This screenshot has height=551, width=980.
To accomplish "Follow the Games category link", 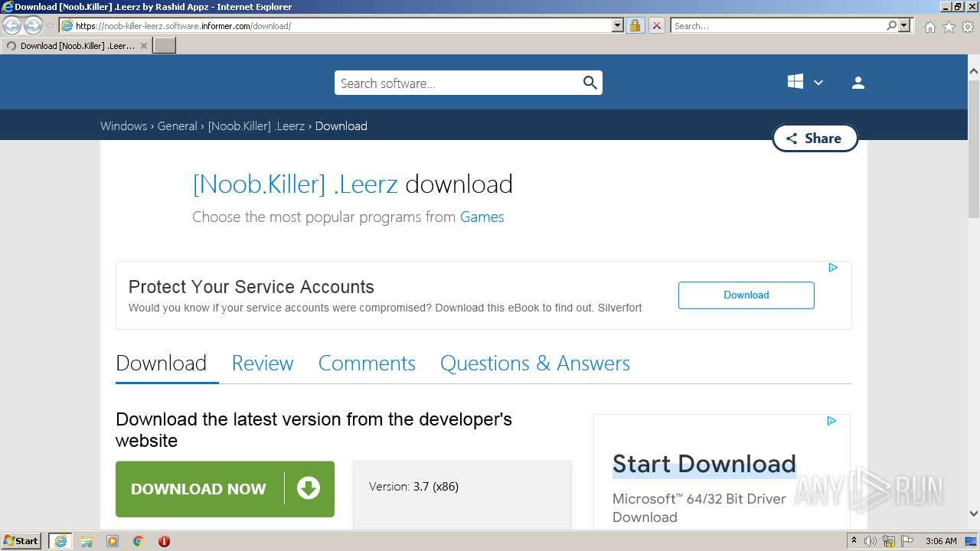I will tap(482, 217).
